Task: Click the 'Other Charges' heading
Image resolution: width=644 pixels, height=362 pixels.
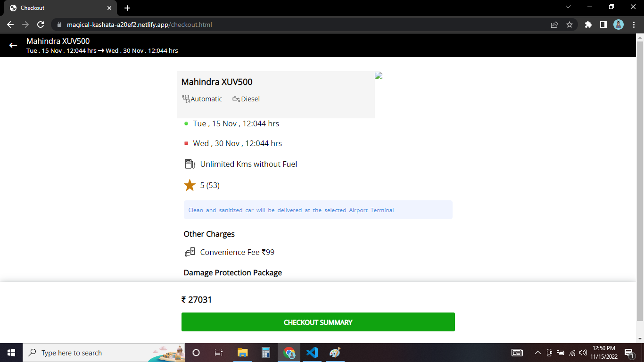Action: click(x=209, y=234)
